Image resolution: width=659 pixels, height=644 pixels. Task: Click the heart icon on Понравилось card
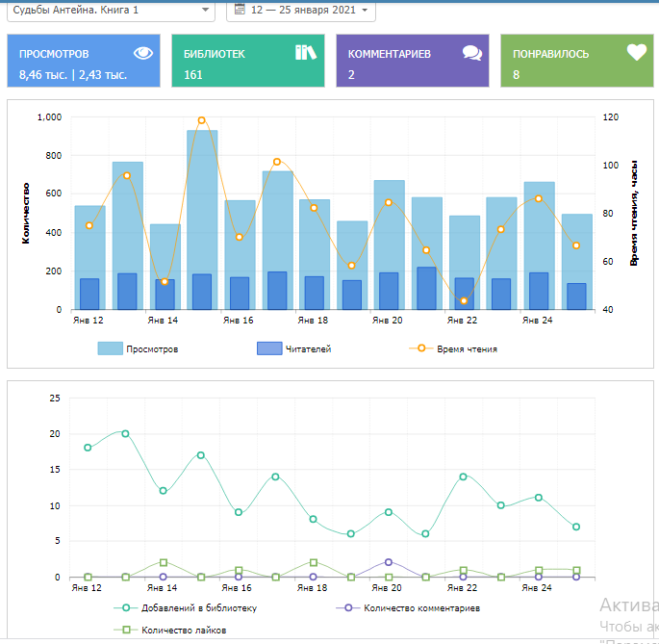click(636, 53)
